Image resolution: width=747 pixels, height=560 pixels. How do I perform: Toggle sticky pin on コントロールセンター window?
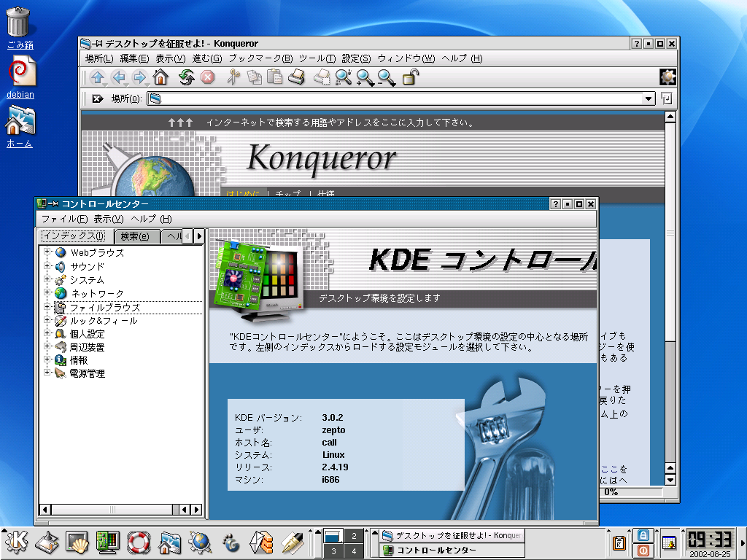[54, 204]
